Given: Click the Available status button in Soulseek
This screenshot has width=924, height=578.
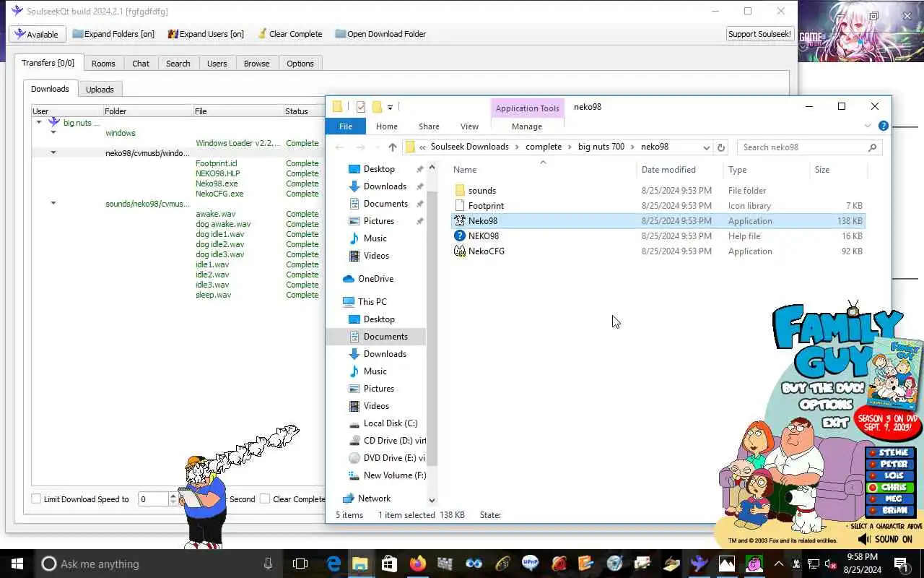Looking at the screenshot, I should pos(37,34).
